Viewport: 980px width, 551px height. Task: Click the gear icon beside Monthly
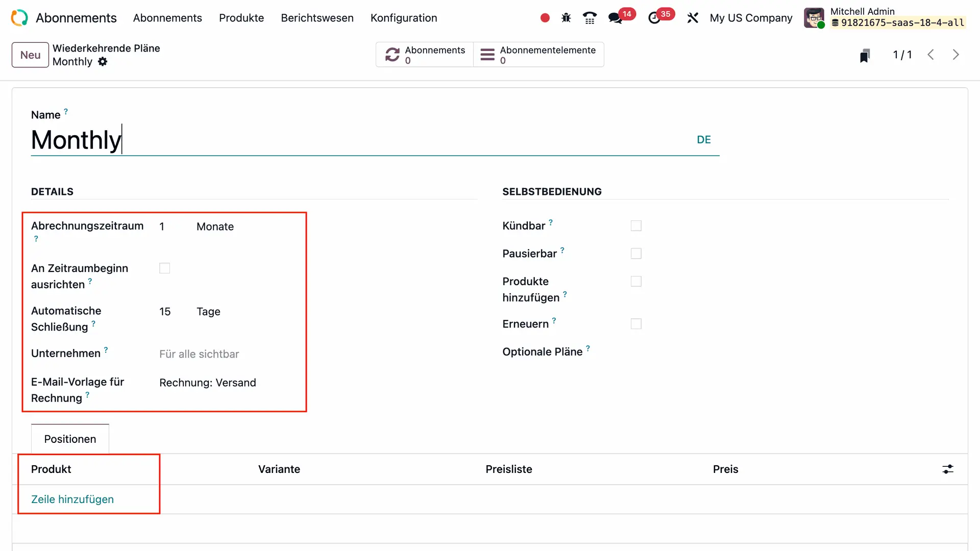coord(103,62)
